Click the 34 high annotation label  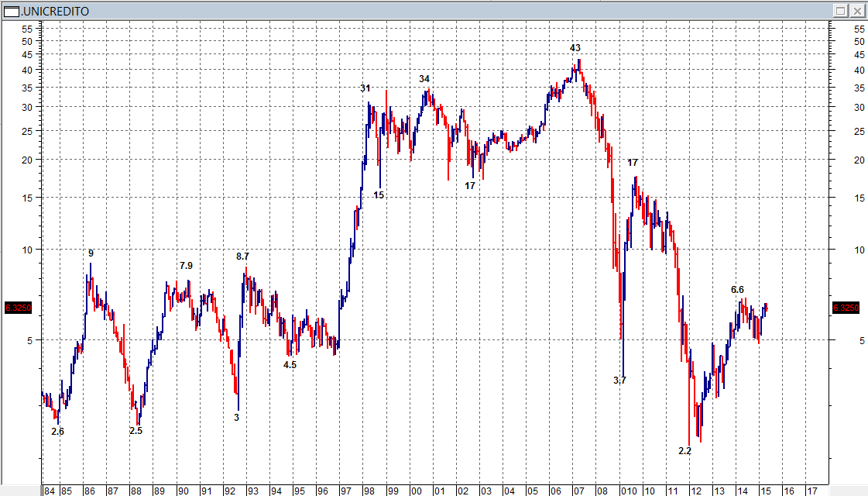pyautogui.click(x=424, y=79)
